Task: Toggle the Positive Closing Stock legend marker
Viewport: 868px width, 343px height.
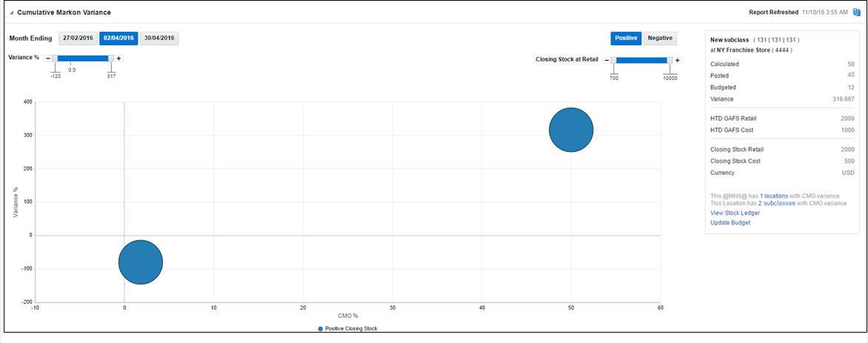Action: tap(320, 329)
